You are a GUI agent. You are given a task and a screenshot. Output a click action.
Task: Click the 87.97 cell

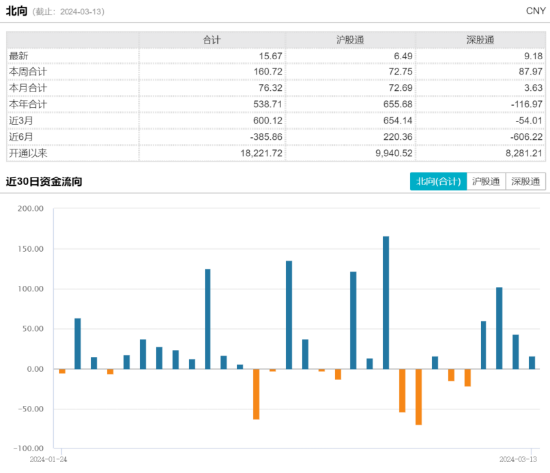click(531, 72)
